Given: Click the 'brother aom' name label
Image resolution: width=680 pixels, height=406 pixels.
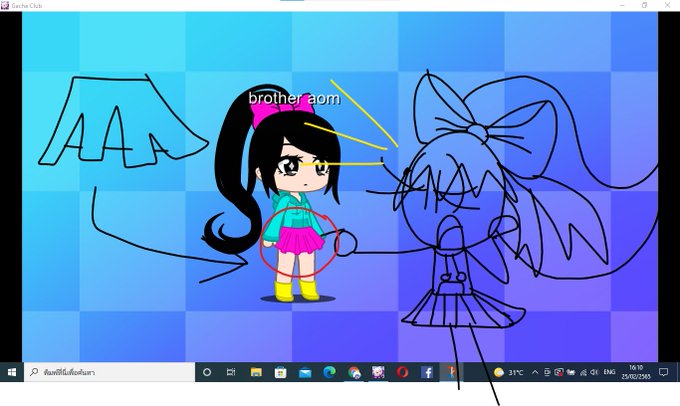Looking at the screenshot, I should (294, 98).
